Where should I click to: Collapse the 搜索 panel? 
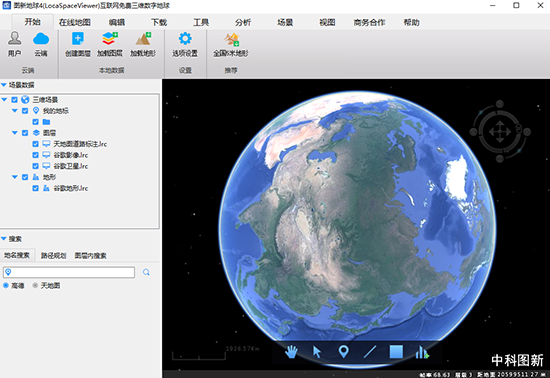click(x=4, y=239)
